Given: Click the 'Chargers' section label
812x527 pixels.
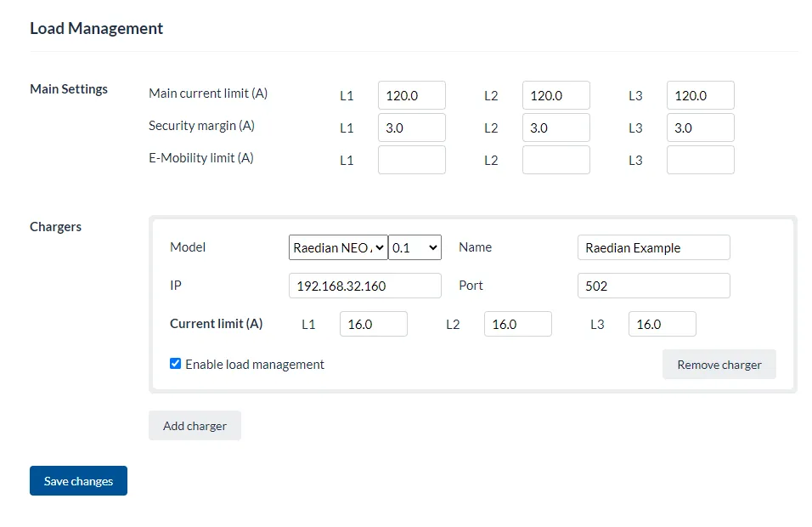Looking at the screenshot, I should (55, 227).
